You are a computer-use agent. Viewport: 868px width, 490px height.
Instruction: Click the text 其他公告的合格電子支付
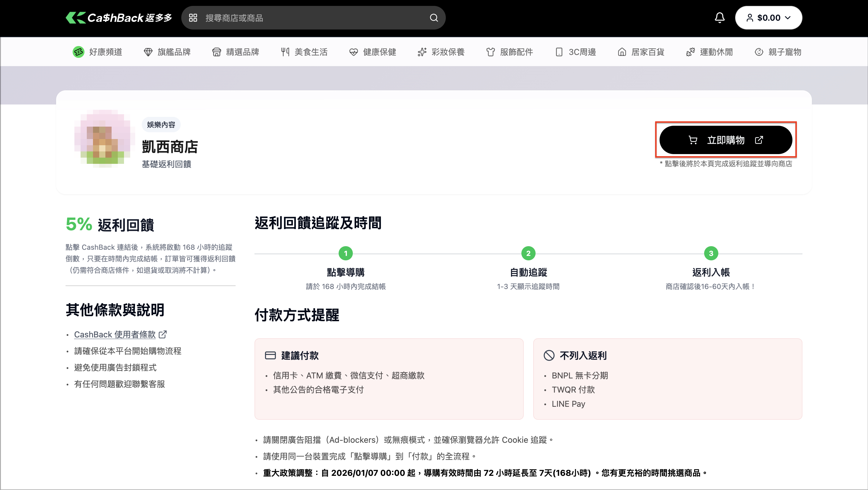point(318,390)
